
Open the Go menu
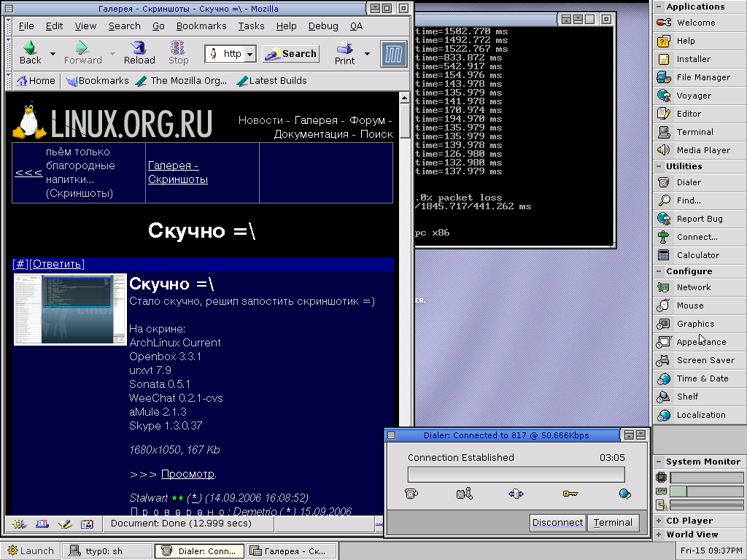158,26
